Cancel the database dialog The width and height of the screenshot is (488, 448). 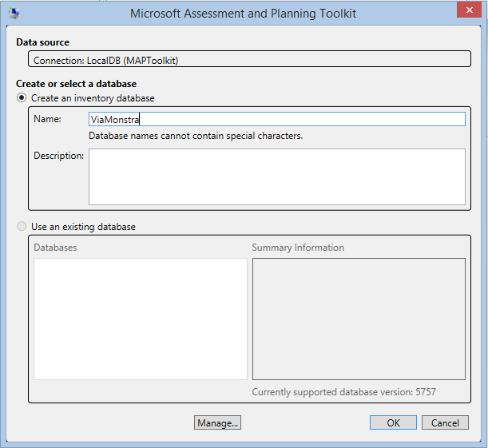tap(445, 423)
